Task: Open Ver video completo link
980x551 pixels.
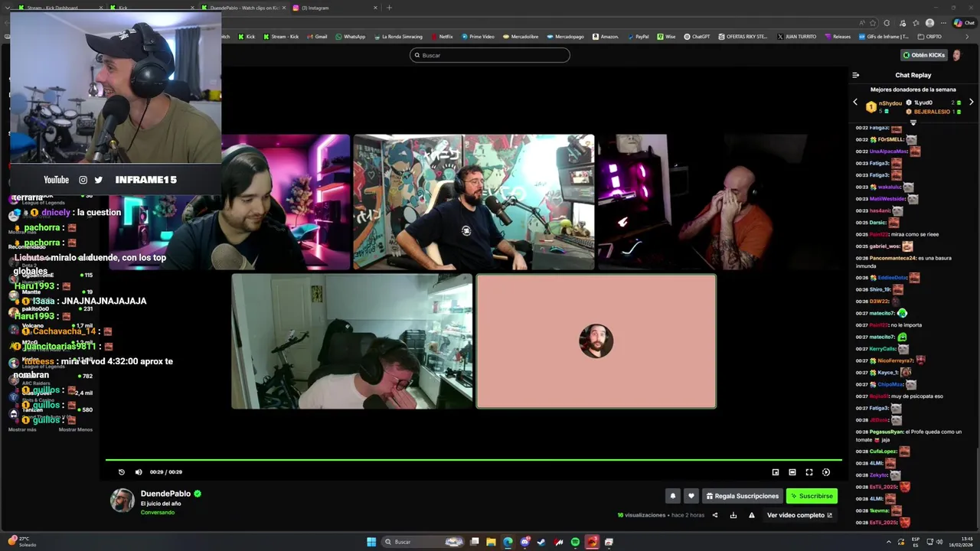Action: [x=799, y=515]
